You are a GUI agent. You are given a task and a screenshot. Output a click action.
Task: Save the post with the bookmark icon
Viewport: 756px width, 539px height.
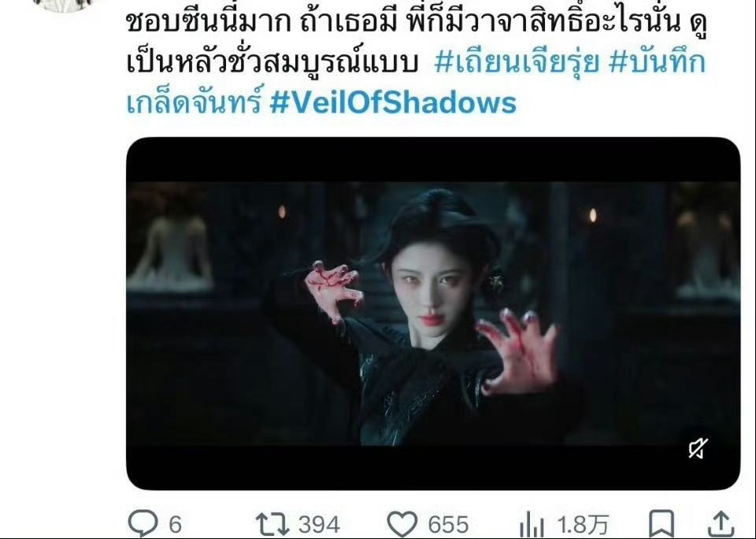point(661,523)
